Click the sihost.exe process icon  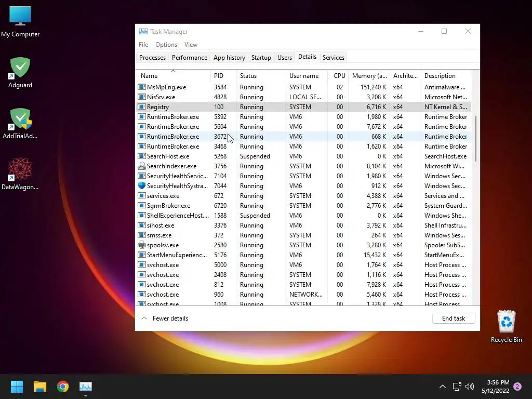click(x=141, y=225)
